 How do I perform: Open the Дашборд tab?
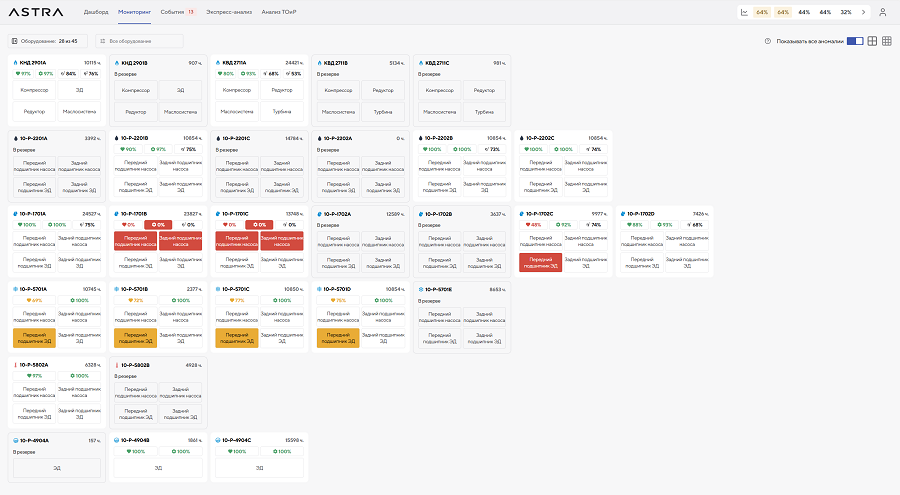[x=96, y=12]
